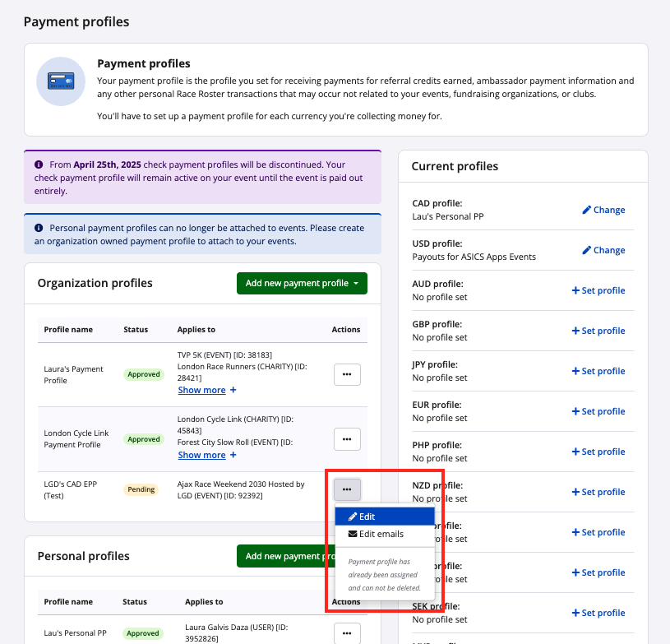
Task: Click the info icon in purple check notice
Action: click(39, 164)
